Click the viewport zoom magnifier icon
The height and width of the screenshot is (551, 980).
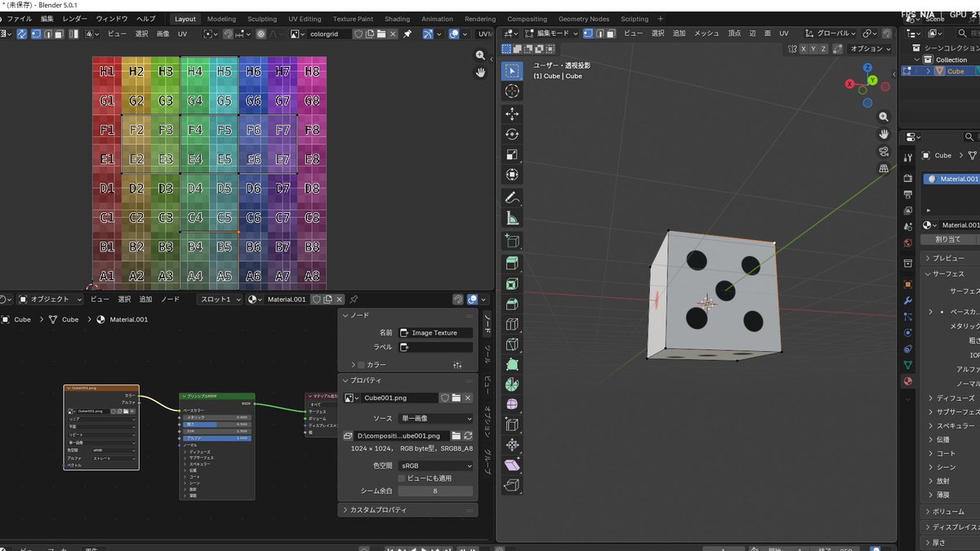coord(884,117)
